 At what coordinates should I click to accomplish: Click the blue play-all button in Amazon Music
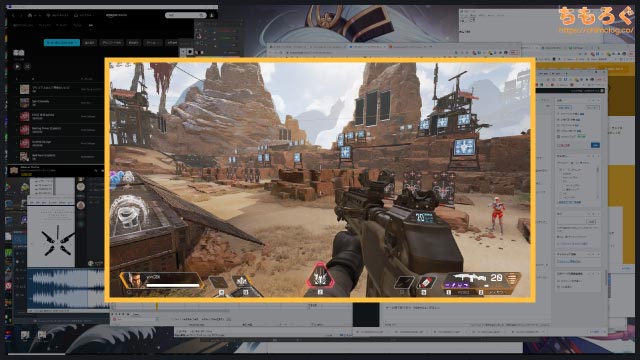click(62, 42)
